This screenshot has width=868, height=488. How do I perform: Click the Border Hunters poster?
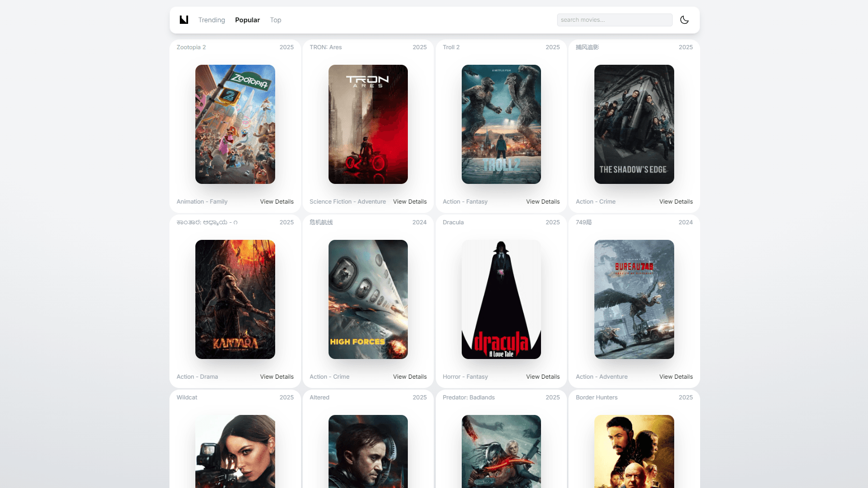634,451
